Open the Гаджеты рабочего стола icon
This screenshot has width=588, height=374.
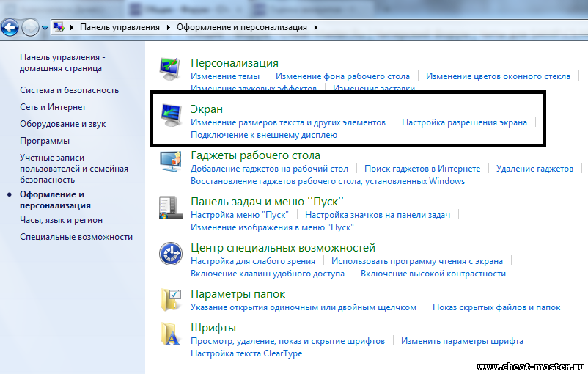172,163
